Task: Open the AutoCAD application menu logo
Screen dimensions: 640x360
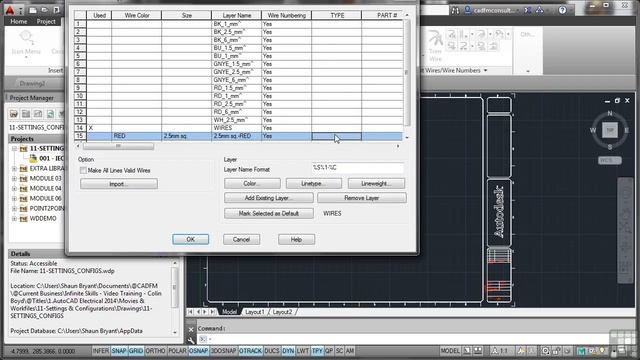Action: (10, 10)
